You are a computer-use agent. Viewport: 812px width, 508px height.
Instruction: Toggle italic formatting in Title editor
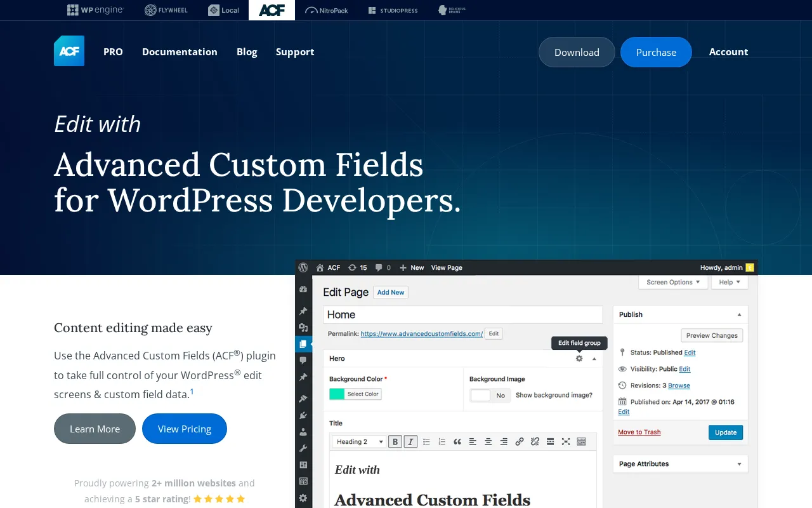[x=410, y=441]
